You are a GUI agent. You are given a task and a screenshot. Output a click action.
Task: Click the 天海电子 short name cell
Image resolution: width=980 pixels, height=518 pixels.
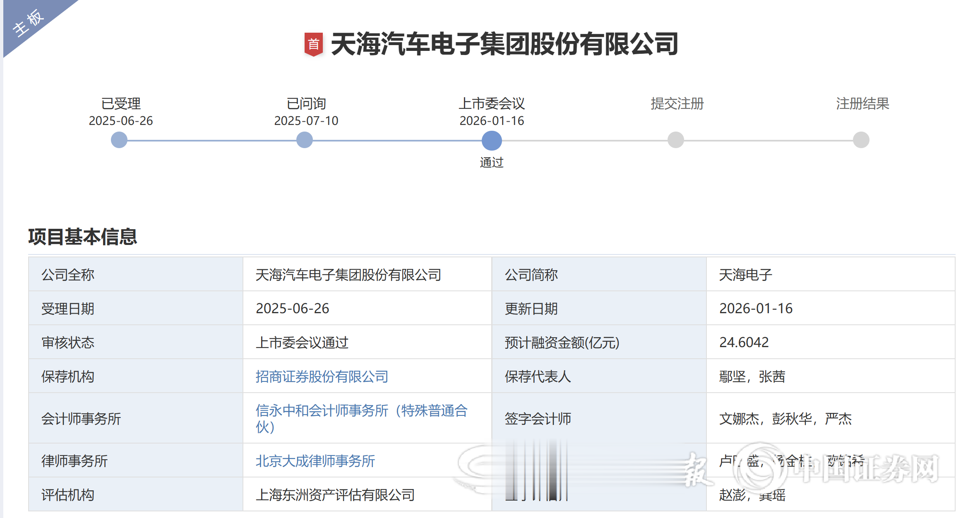745,275
